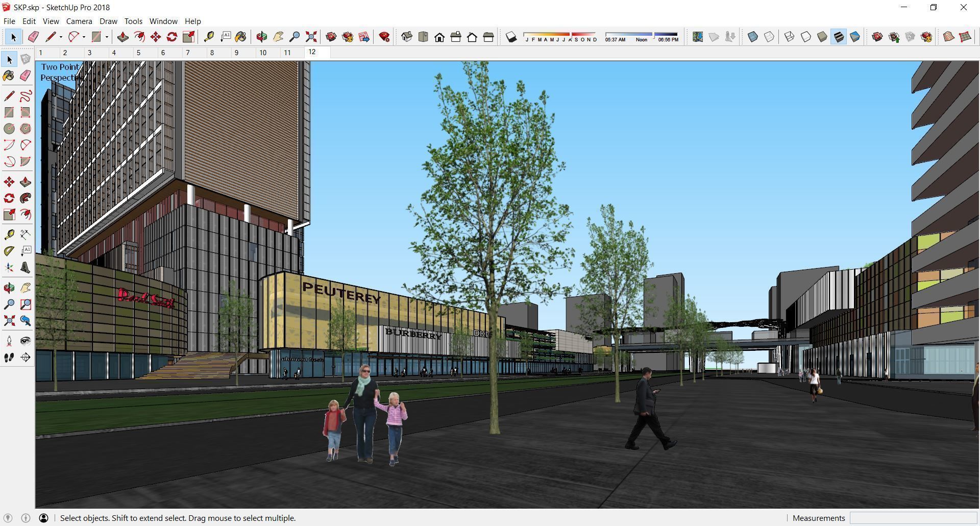Choose the Zoom Window tool
980x526 pixels.
26,304
